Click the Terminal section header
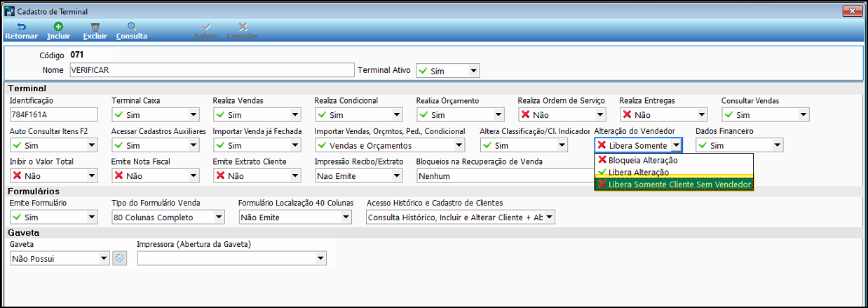 pyautogui.click(x=27, y=88)
